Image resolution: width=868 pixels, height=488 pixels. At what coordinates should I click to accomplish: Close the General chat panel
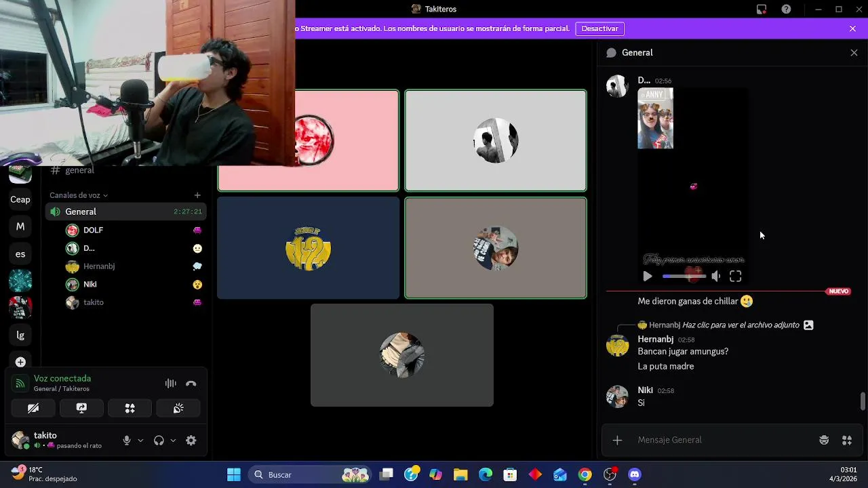click(x=854, y=53)
